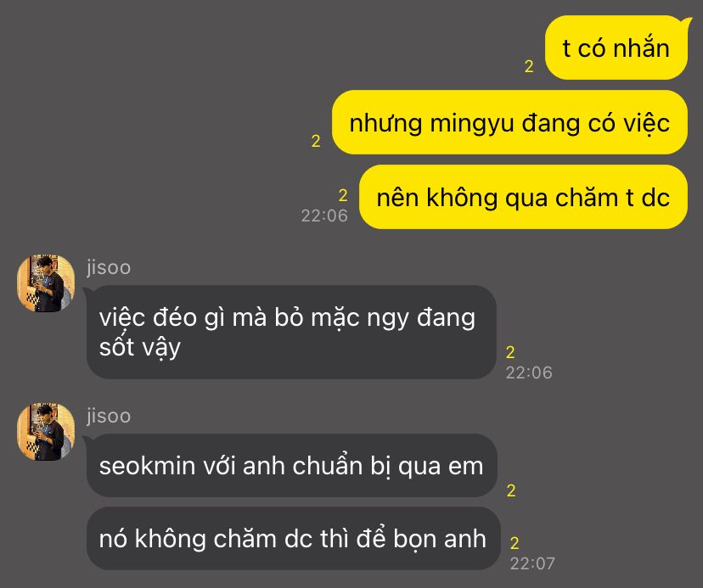Select the 't có nhắn' message bubble
703x588 pixels.
616,48
